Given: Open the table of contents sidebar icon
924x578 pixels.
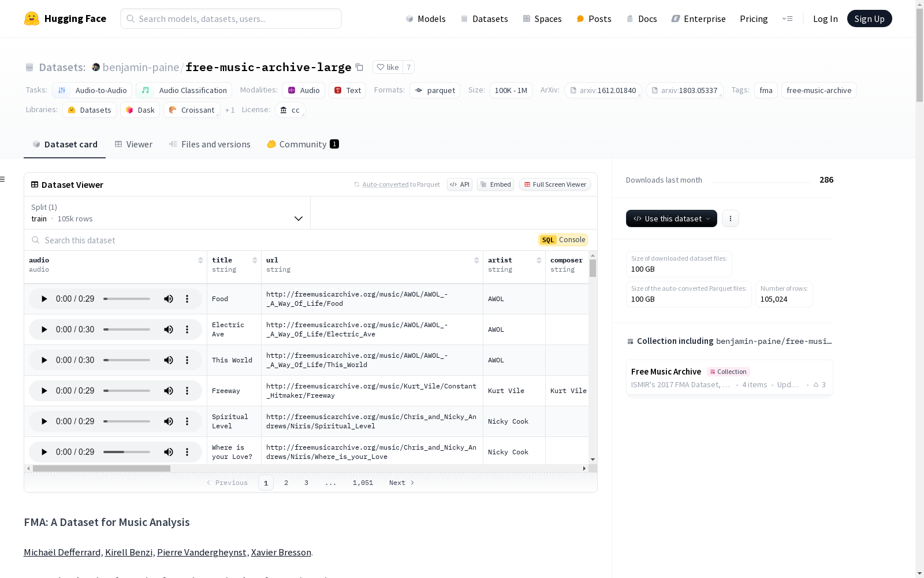Looking at the screenshot, I should (x=3, y=179).
